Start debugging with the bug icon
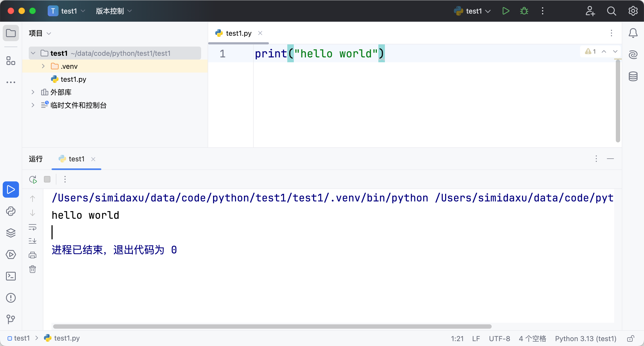The image size is (644, 346). pos(524,11)
